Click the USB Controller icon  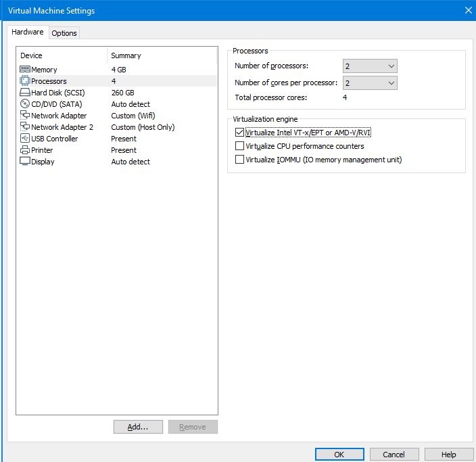pyautogui.click(x=25, y=139)
